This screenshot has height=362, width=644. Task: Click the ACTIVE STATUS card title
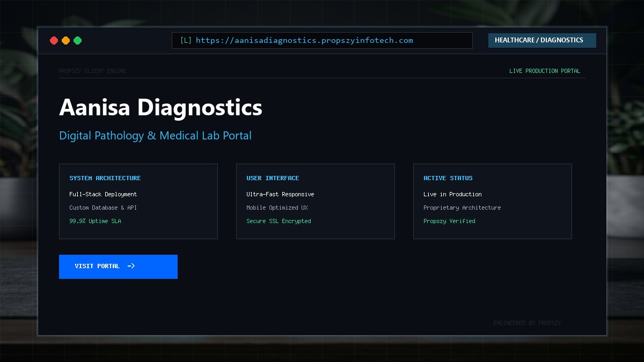[x=448, y=178]
